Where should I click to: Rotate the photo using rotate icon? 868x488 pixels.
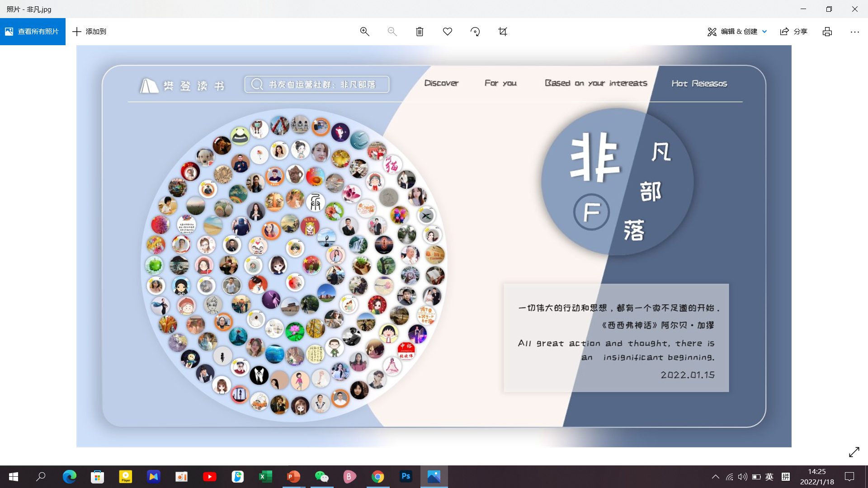[475, 32]
